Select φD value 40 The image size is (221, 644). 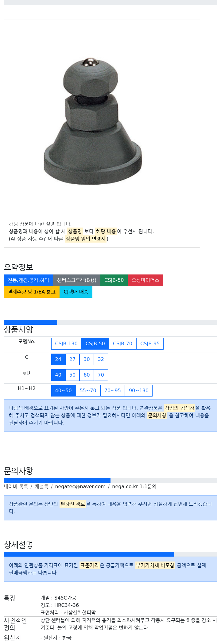(58, 375)
